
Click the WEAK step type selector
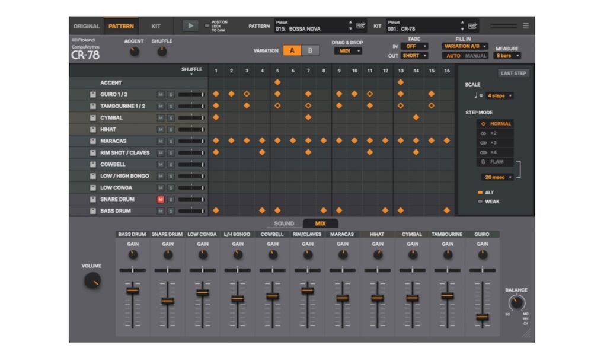click(x=487, y=201)
